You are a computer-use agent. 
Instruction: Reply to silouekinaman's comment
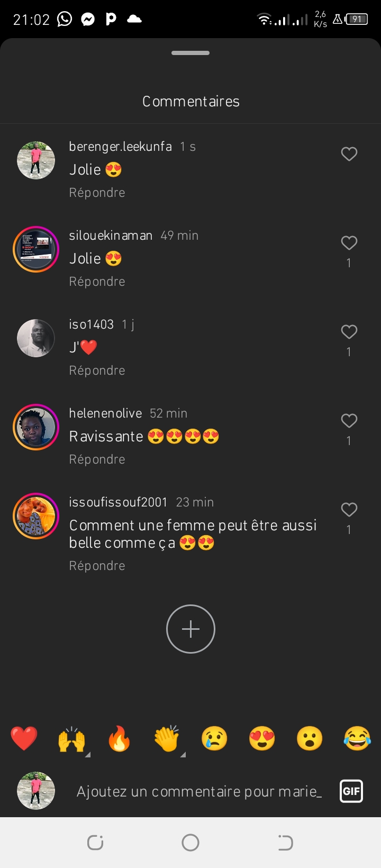coord(97,282)
